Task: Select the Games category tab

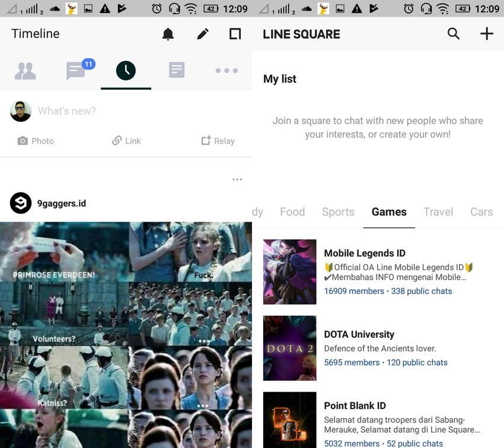Action: click(x=389, y=212)
